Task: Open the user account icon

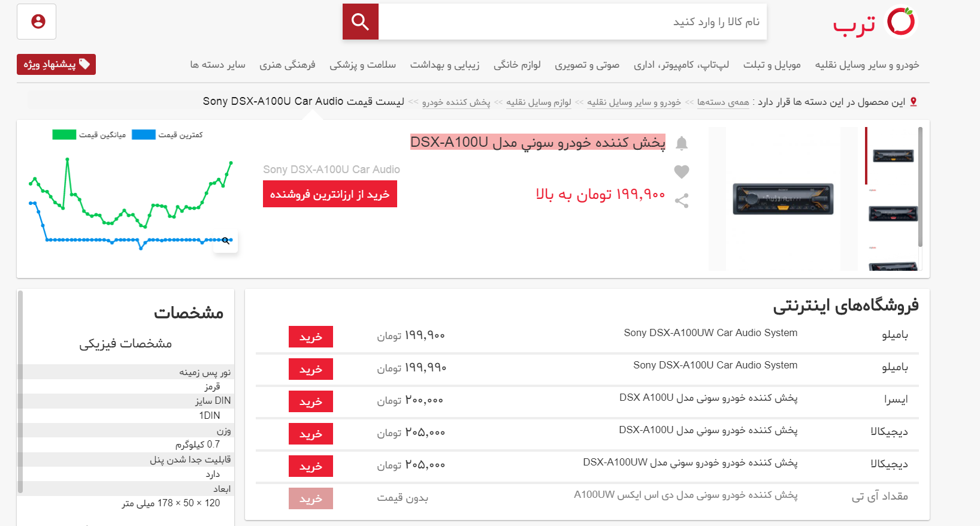Action: (37, 22)
